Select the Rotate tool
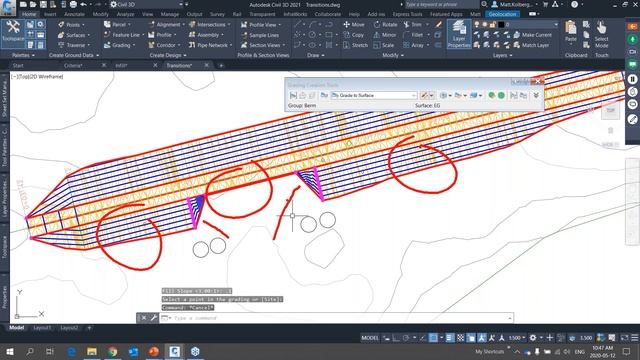 (x=385, y=24)
